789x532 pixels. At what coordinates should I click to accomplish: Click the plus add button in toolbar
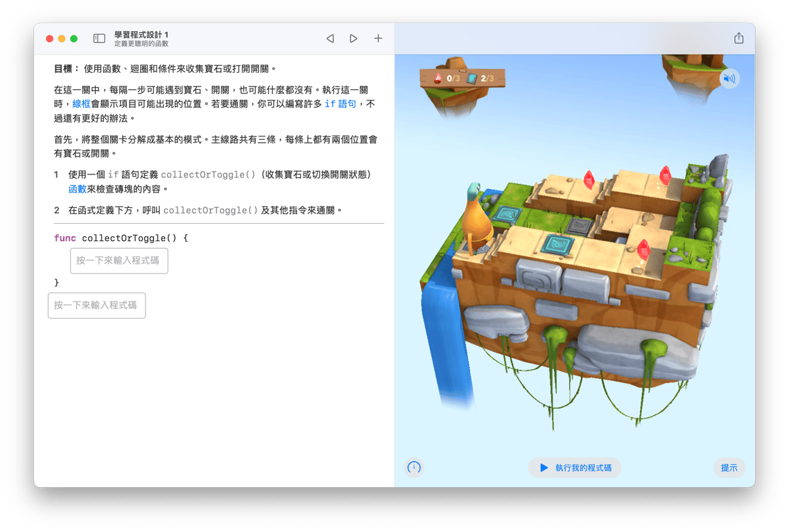pos(378,38)
